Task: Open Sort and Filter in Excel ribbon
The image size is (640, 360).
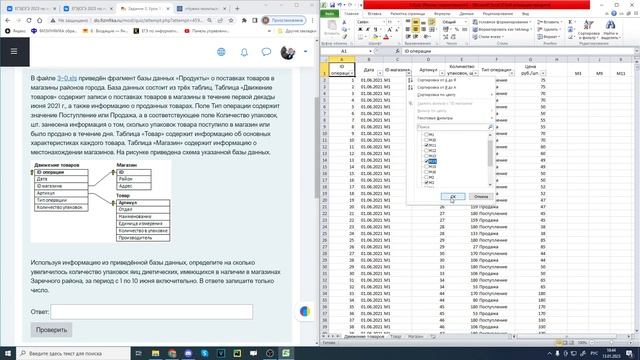Action: click(589, 30)
